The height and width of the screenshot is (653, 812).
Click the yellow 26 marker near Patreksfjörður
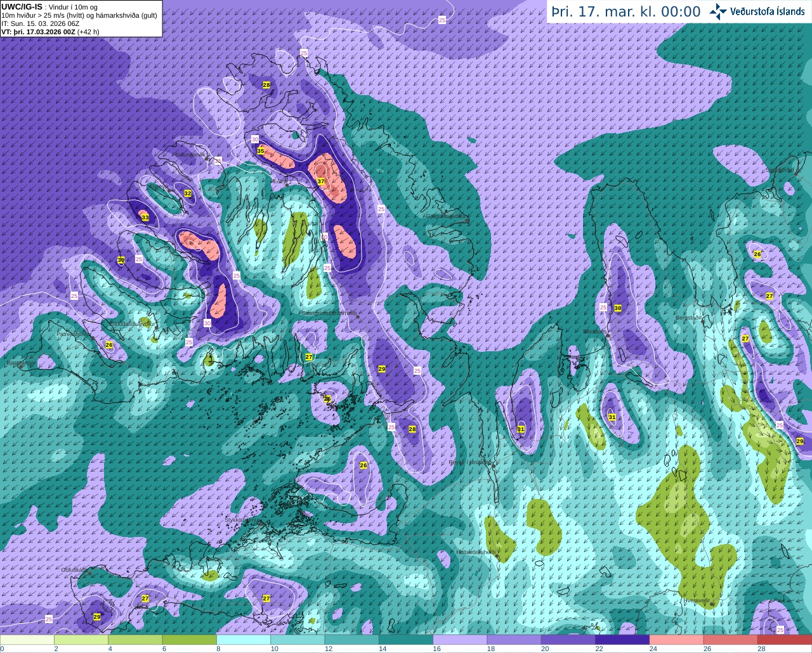point(109,345)
